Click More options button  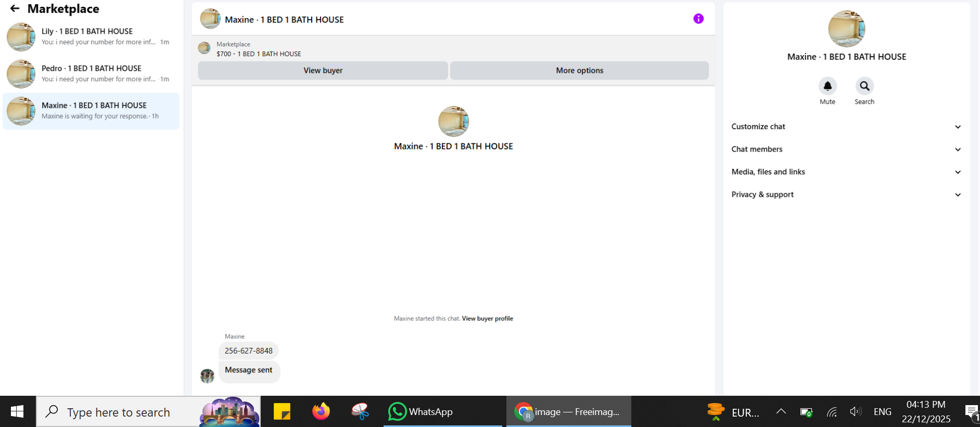[579, 70]
